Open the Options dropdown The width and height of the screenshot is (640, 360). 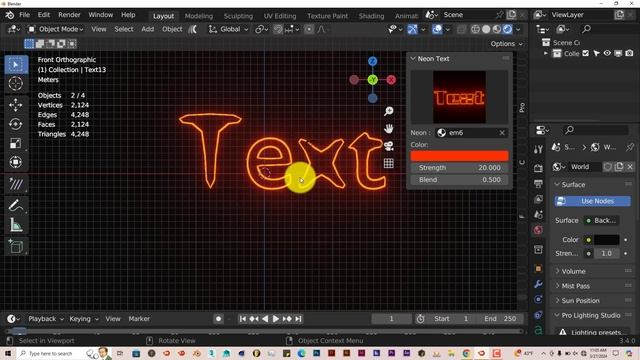pyautogui.click(x=506, y=44)
